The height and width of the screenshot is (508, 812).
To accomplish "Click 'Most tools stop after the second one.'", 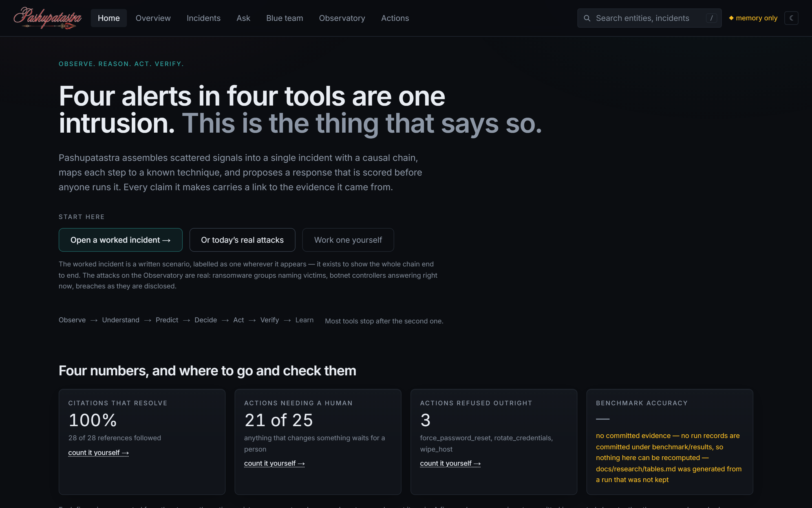I will tap(384, 321).
